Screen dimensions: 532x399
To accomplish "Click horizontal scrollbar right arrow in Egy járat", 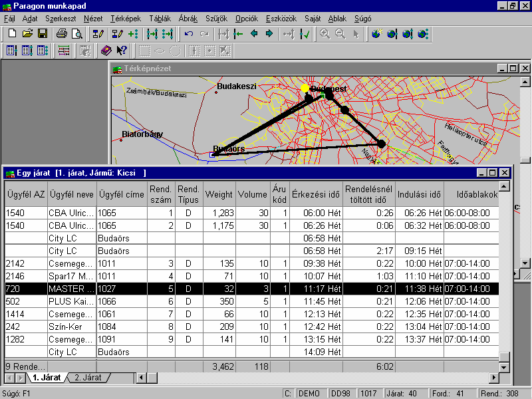I will tap(493, 377).
